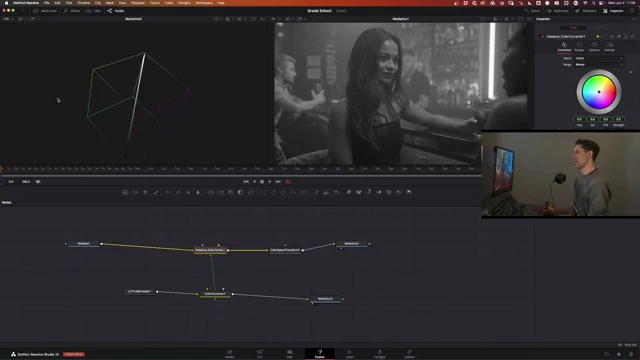Viewport: 640px width, 360px height.
Task: Click the Hue value field
Action: pos(579,119)
